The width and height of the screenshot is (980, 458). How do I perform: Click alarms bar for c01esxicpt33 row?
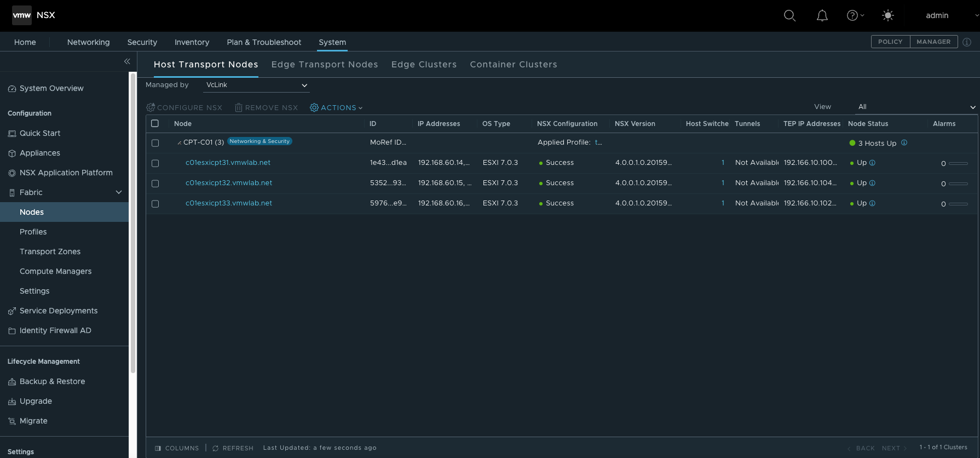[x=958, y=204]
